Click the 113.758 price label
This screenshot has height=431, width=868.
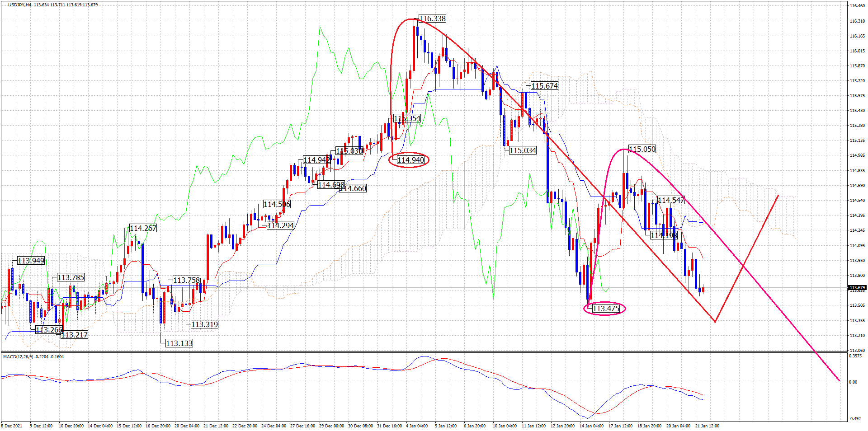pos(186,280)
